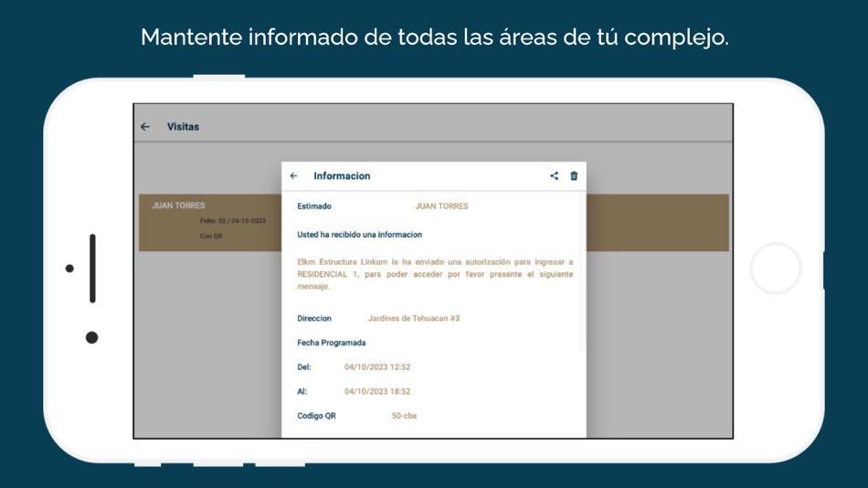The height and width of the screenshot is (488, 868).
Task: Click the 'Mantente informado' headline text
Action: [x=435, y=37]
